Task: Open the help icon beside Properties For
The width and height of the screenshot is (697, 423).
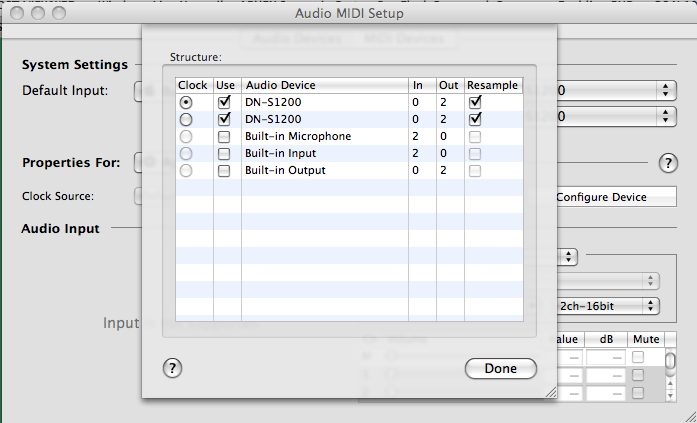Action: coord(668,163)
